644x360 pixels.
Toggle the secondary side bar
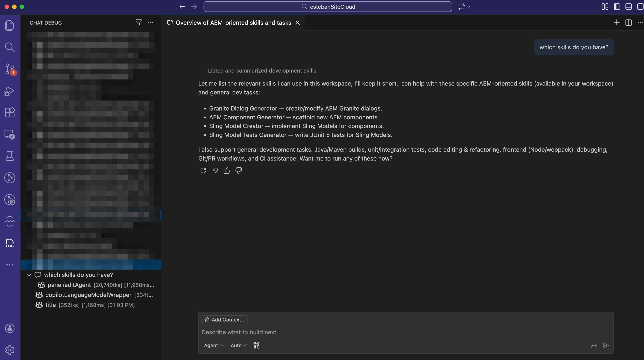coord(640,7)
